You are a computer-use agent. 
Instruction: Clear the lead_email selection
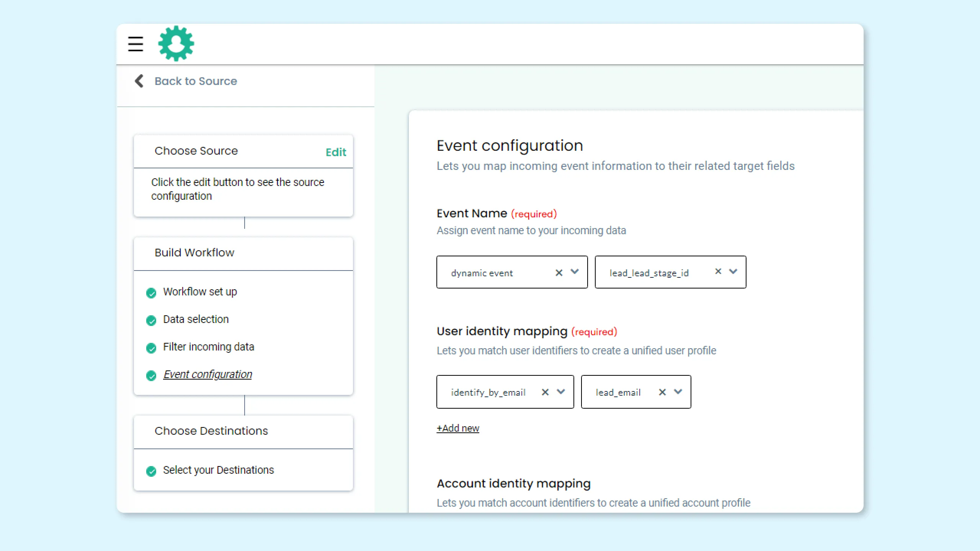coord(662,392)
